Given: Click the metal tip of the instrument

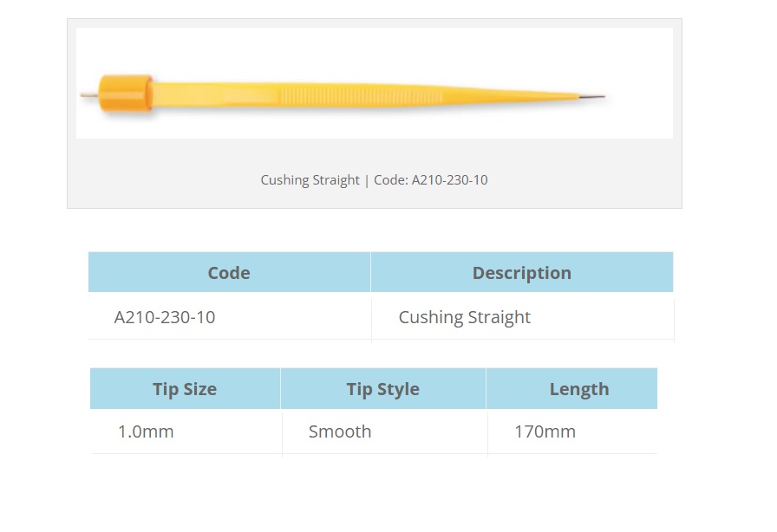Looking at the screenshot, I should (593, 96).
